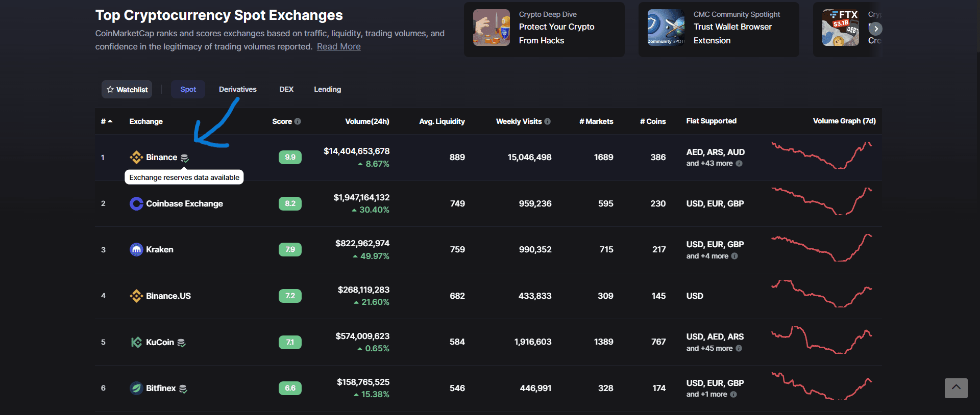Click the KuCoin reserves data icon
The width and height of the screenshot is (980, 415).
(x=181, y=343)
